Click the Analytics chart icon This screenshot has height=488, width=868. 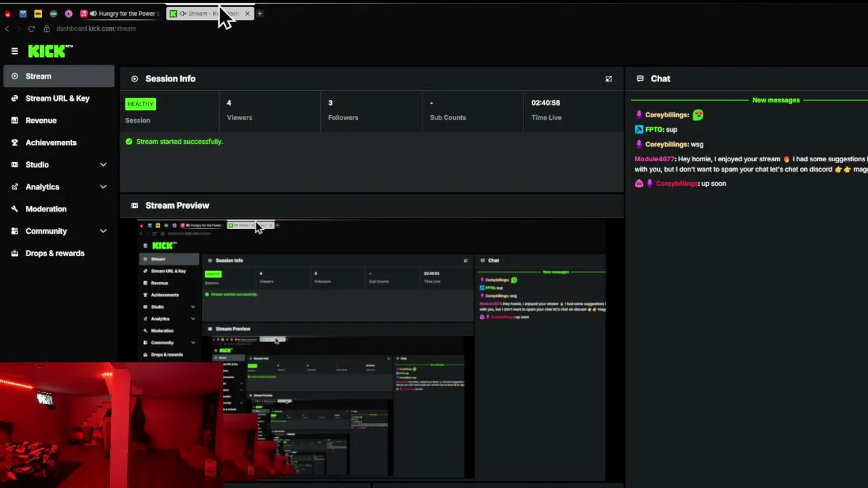pyautogui.click(x=14, y=187)
